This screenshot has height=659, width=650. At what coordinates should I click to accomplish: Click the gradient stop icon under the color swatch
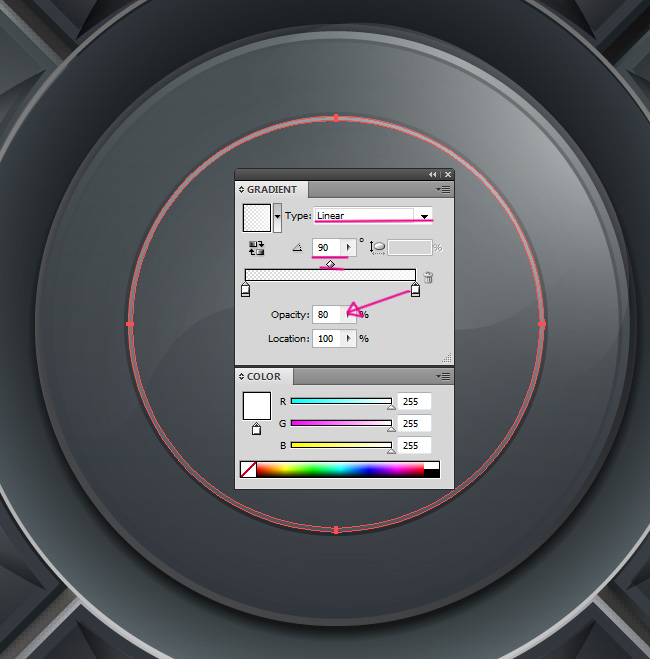click(x=256, y=429)
